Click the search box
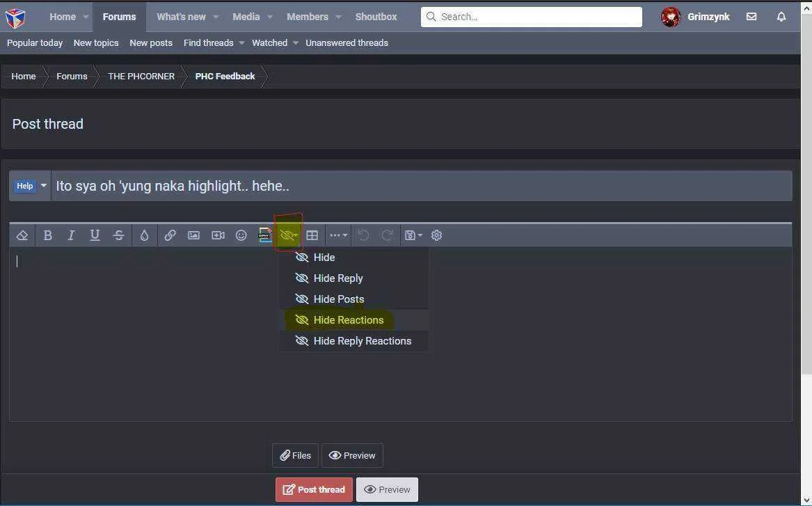The width and height of the screenshot is (812, 506). [532, 17]
